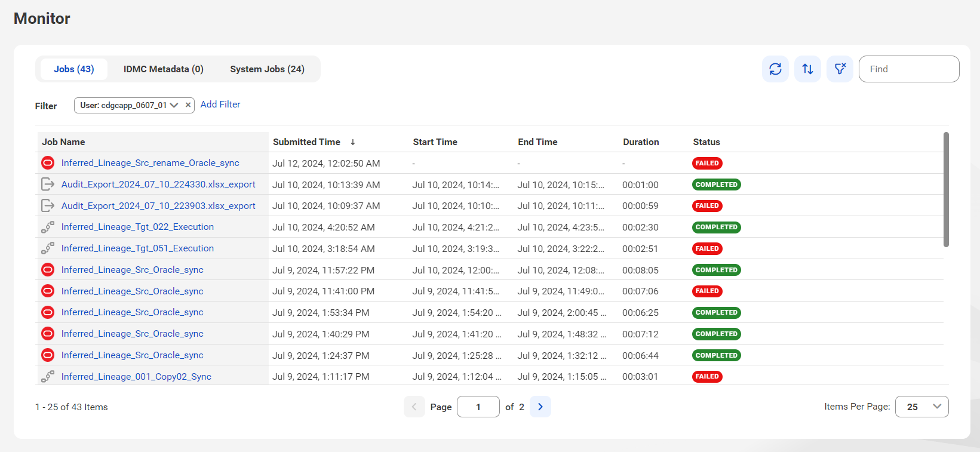Image resolution: width=980 pixels, height=452 pixels.
Task: Click COMPLETED badge in Audit_Export_2024_07_10_224330 row
Action: [x=717, y=185]
